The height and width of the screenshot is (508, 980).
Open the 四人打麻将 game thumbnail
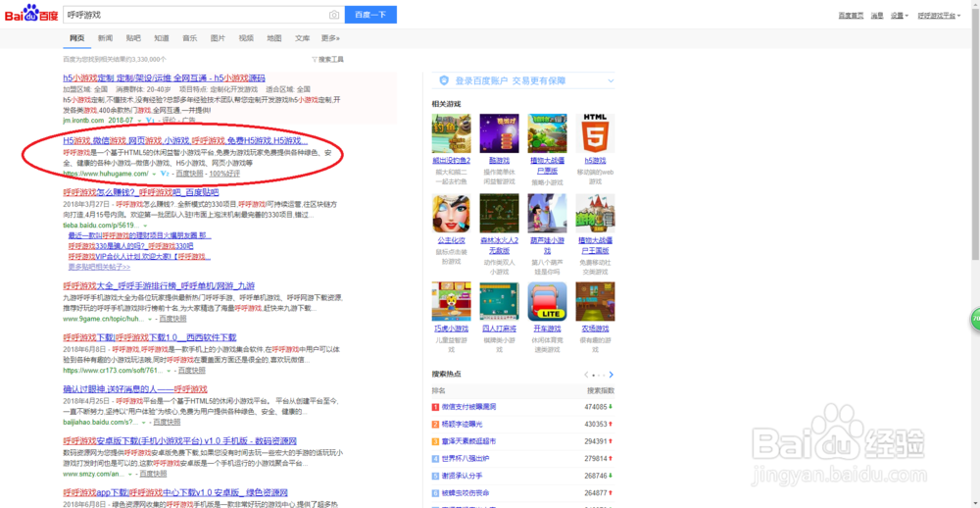click(499, 301)
